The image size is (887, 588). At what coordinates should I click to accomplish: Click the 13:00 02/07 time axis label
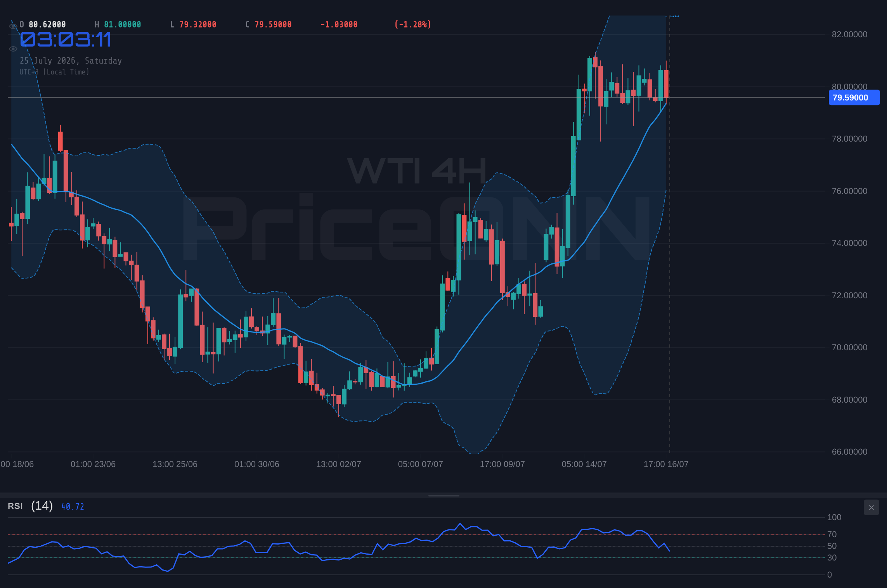(x=339, y=464)
